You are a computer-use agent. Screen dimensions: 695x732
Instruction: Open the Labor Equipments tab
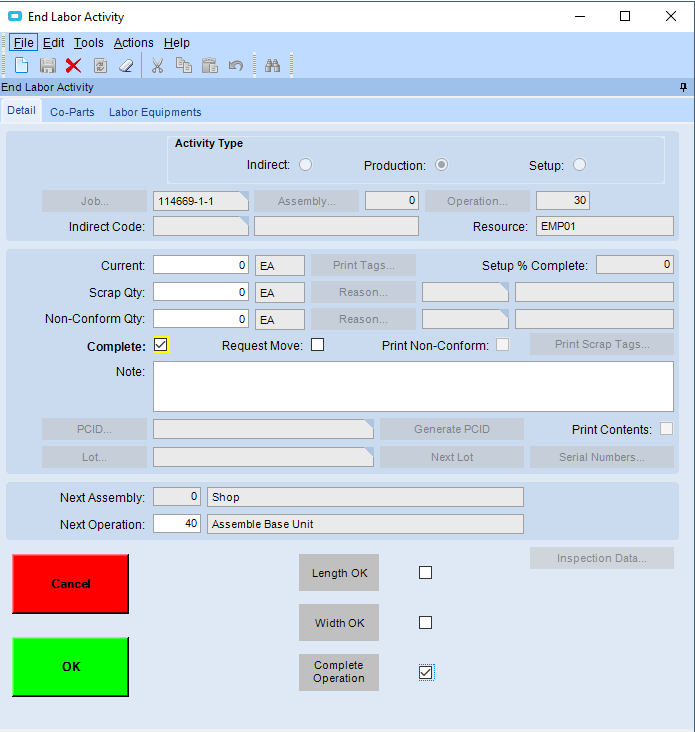coord(155,112)
